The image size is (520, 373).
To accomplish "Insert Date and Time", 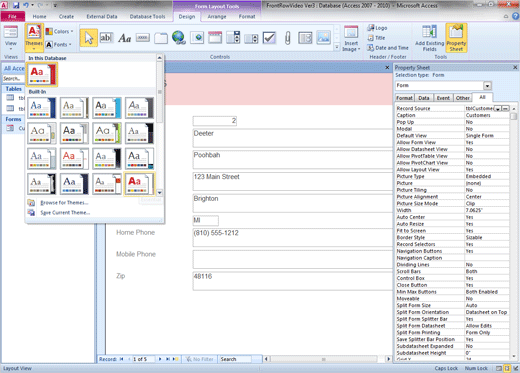I will pyautogui.click(x=388, y=48).
